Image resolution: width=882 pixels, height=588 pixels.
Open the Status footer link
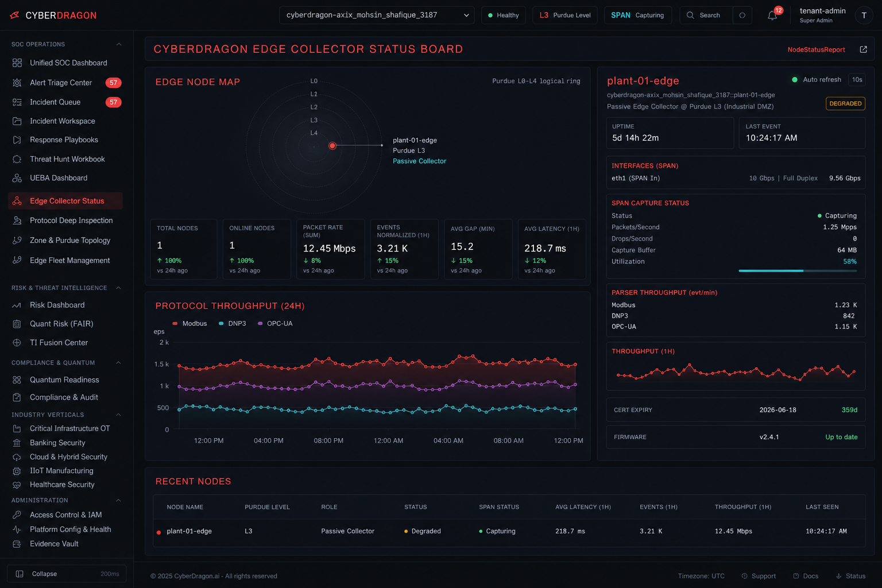850,576
